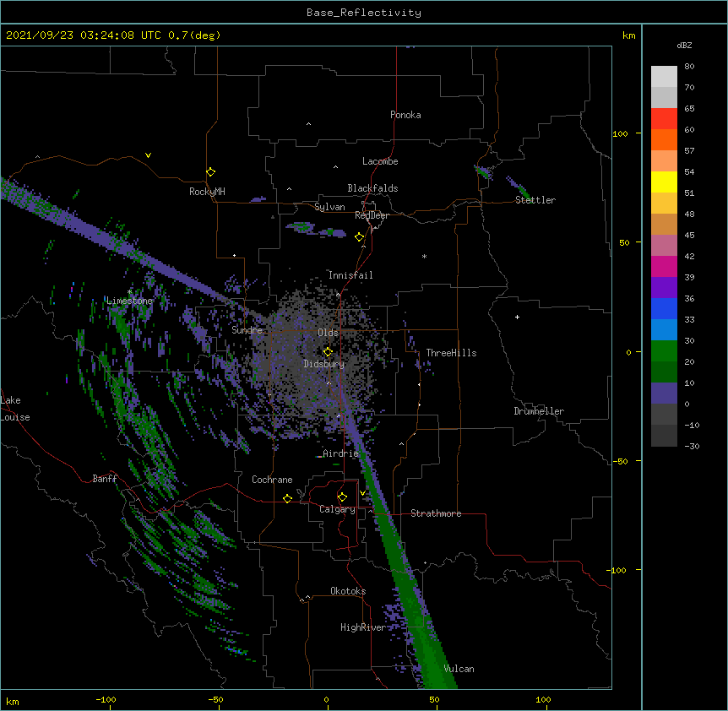Click the -100 km tick on bottom axis
This screenshot has width=728, height=711.
pos(106,699)
